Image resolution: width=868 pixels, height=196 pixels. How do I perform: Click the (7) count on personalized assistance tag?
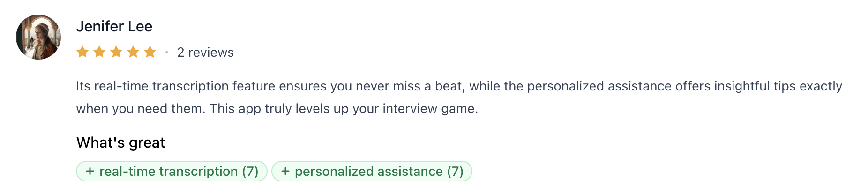pos(455,172)
